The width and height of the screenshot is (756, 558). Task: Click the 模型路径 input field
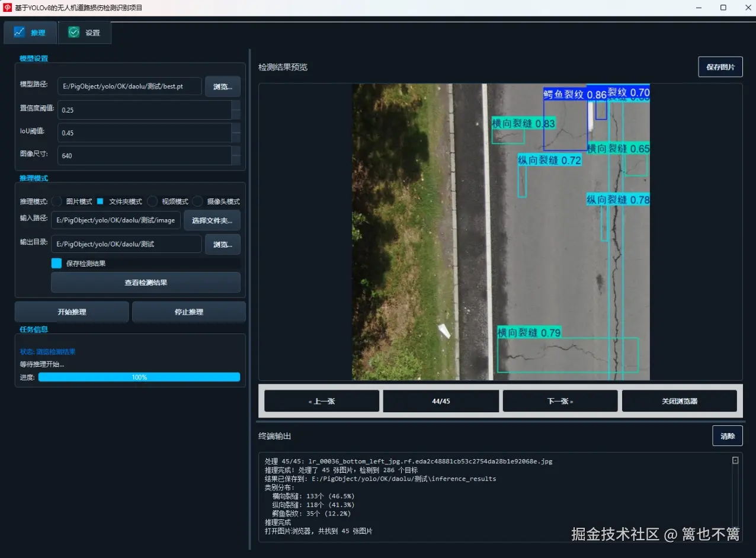pos(129,86)
